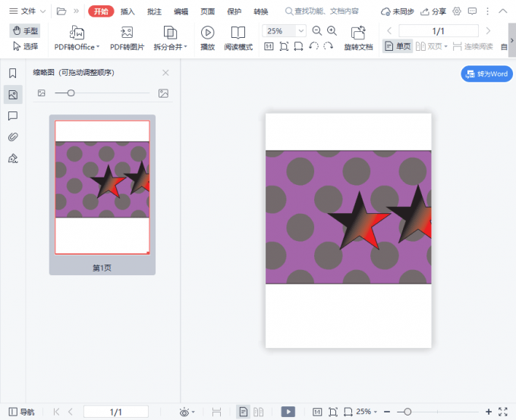Open the signature stamp panel in sidebar

[13, 158]
